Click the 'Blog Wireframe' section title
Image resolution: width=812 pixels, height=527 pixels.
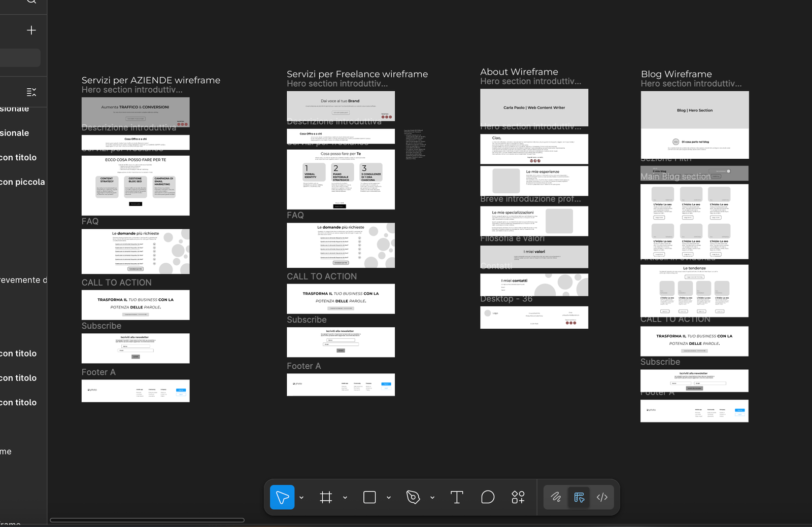676,74
